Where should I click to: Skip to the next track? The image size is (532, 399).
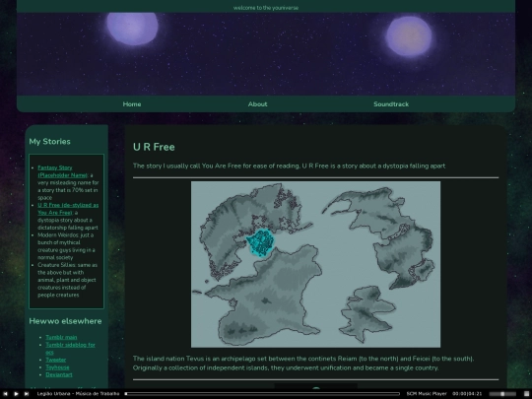[x=27, y=393]
